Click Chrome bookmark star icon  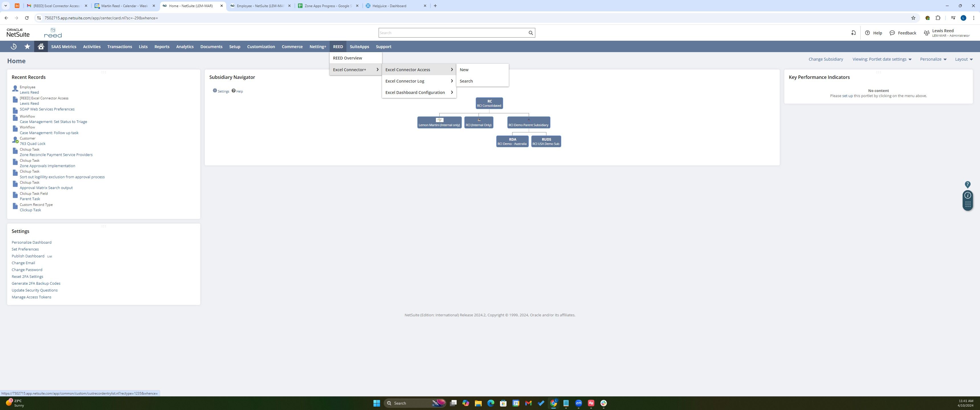913,18
